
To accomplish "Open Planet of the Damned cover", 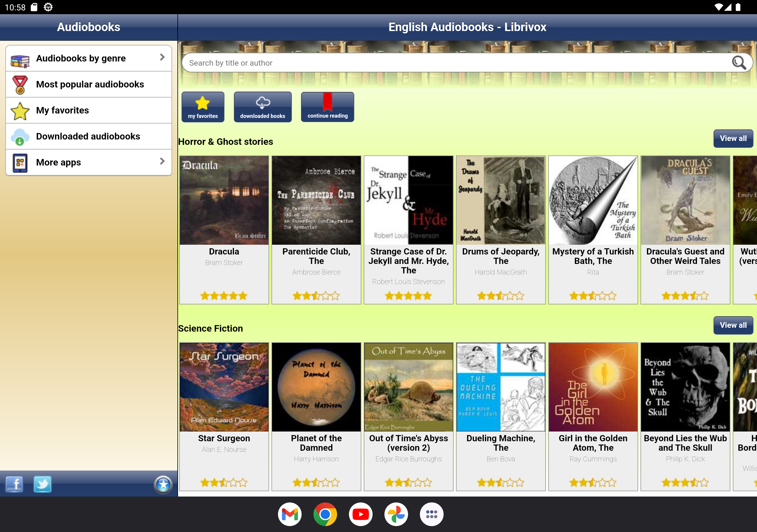I will [316, 387].
